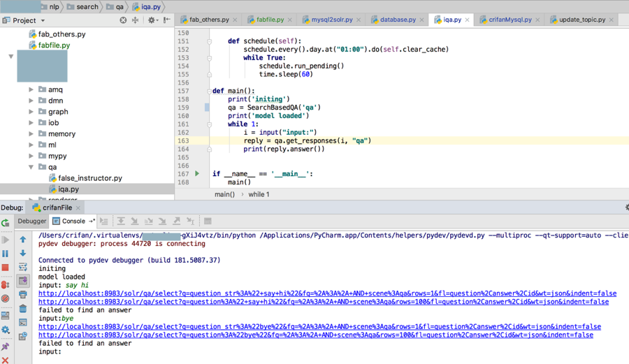Toggle soft-wrap in console toolbar

(x=23, y=267)
